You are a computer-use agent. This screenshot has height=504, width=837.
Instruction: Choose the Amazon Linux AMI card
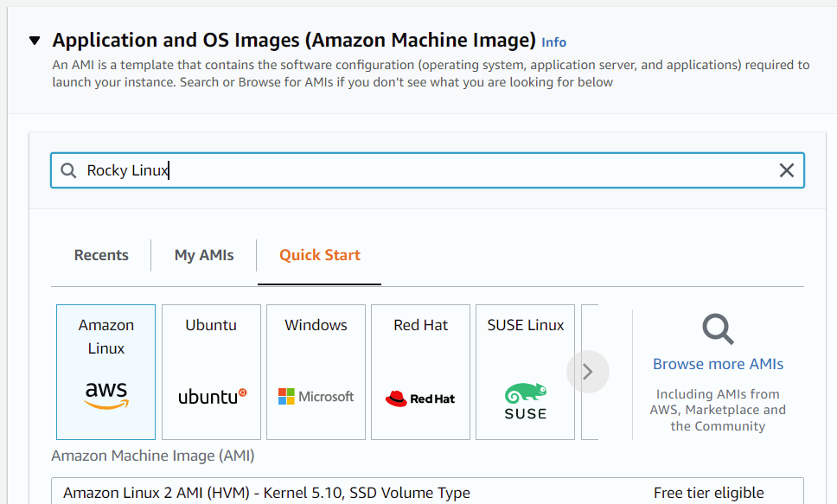click(105, 372)
